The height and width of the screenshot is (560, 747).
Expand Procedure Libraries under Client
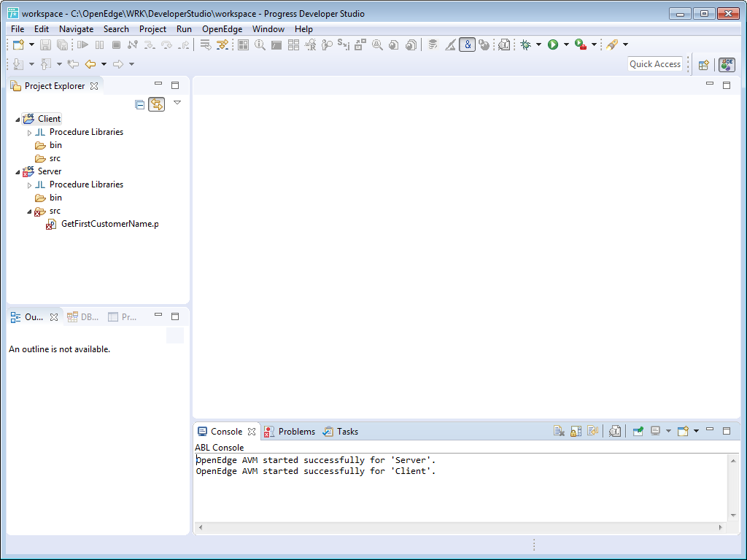[29, 133]
